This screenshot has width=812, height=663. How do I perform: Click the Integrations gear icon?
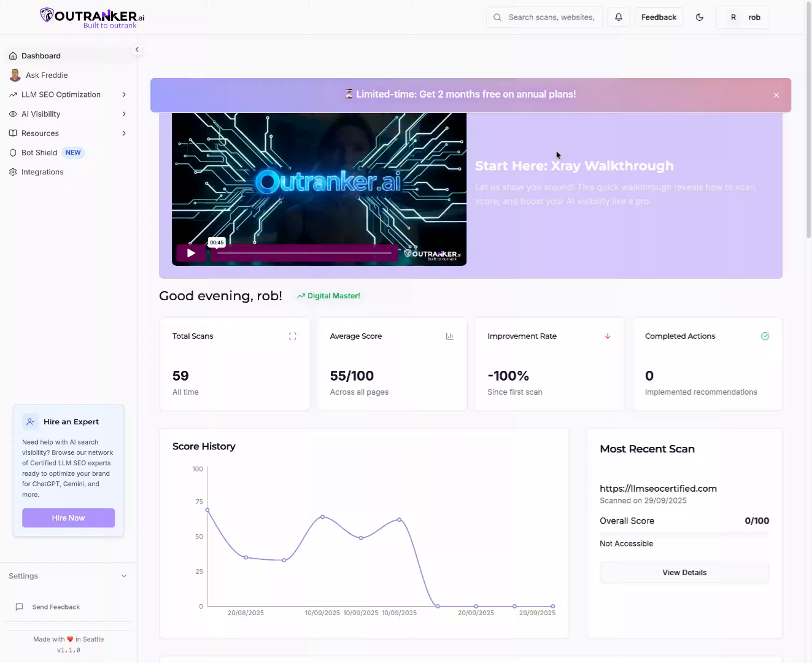tap(13, 172)
